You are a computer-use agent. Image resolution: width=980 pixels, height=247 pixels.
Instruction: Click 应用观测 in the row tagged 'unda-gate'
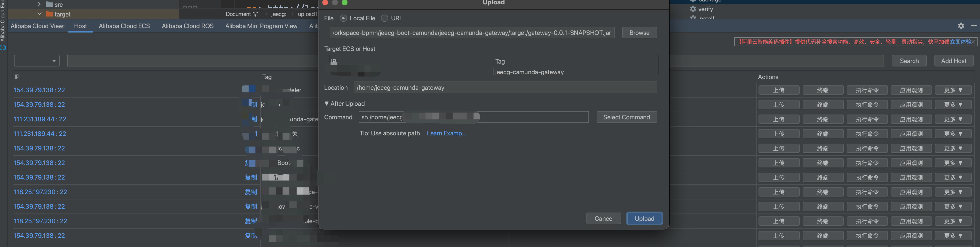tap(911, 119)
